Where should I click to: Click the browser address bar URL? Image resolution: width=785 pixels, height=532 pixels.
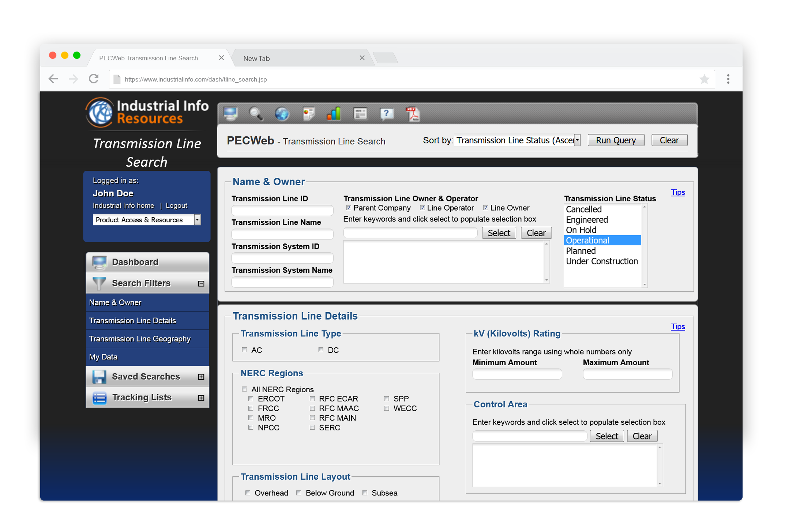point(196,79)
